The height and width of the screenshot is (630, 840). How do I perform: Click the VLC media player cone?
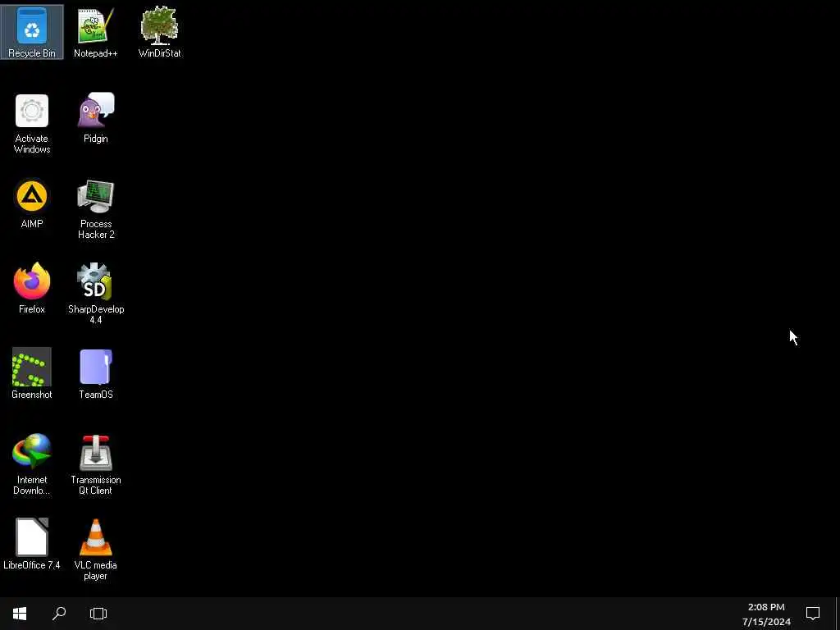click(x=96, y=537)
